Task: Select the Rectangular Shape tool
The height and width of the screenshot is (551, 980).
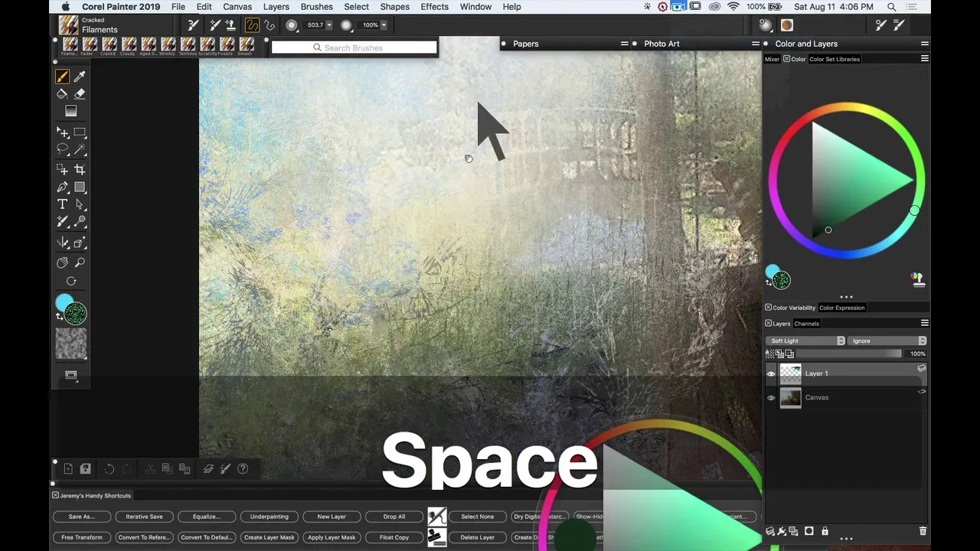Action: pyautogui.click(x=80, y=187)
